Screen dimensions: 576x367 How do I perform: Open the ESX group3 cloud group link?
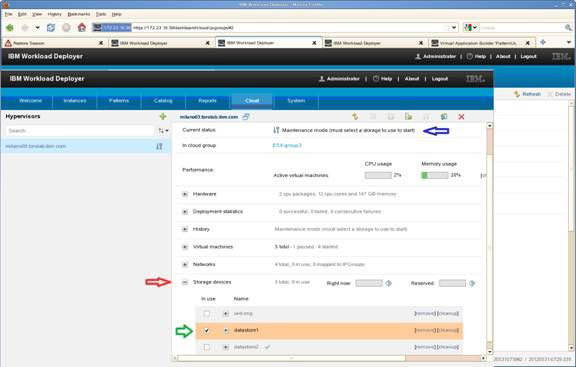[287, 145]
